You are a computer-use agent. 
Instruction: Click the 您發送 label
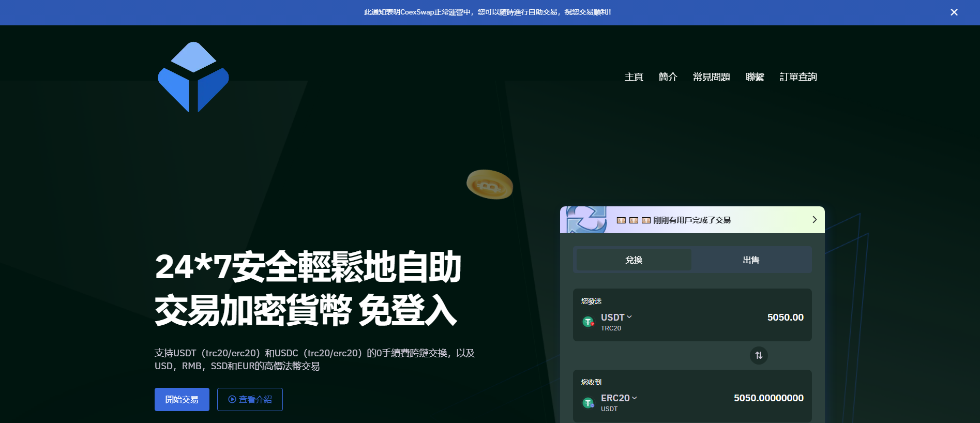click(x=591, y=301)
